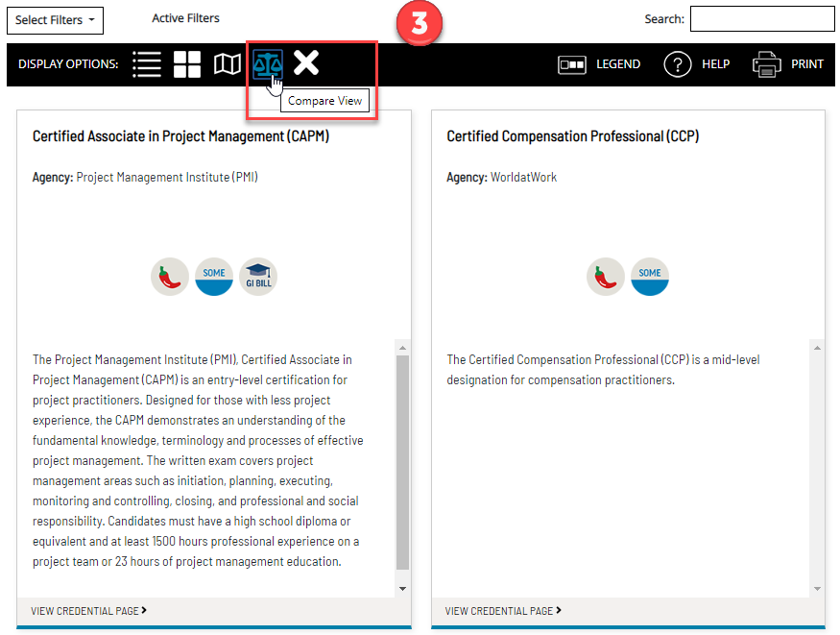Image resolution: width=840 pixels, height=635 pixels.
Task: Click the chili pepper icon on CAPM card
Action: tap(170, 277)
